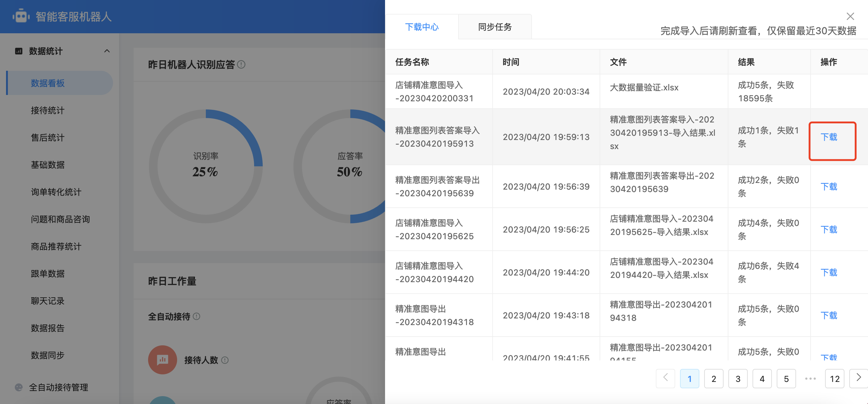The image size is (868, 404).
Task: Open 跟单数据 in the sidebar
Action: pos(47,273)
